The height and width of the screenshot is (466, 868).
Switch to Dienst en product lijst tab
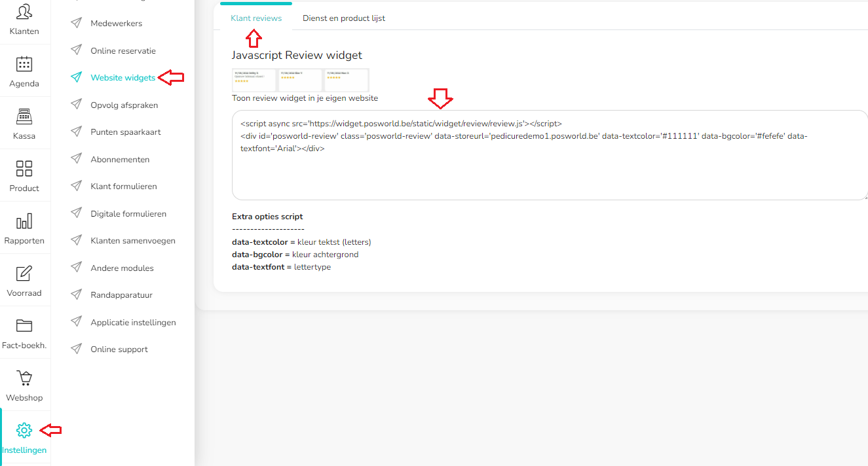click(x=344, y=18)
